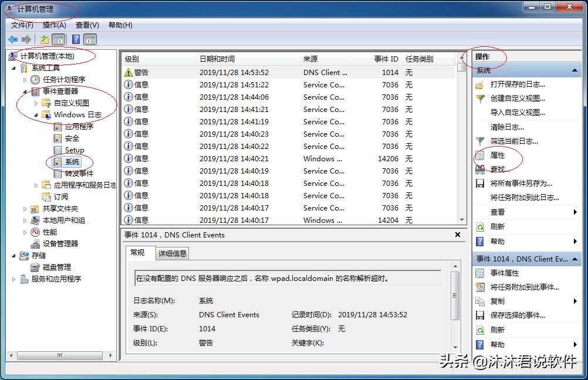The width and height of the screenshot is (588, 380).
Task: Click the back navigation arrow in the toolbar
Action: pyautogui.click(x=13, y=39)
